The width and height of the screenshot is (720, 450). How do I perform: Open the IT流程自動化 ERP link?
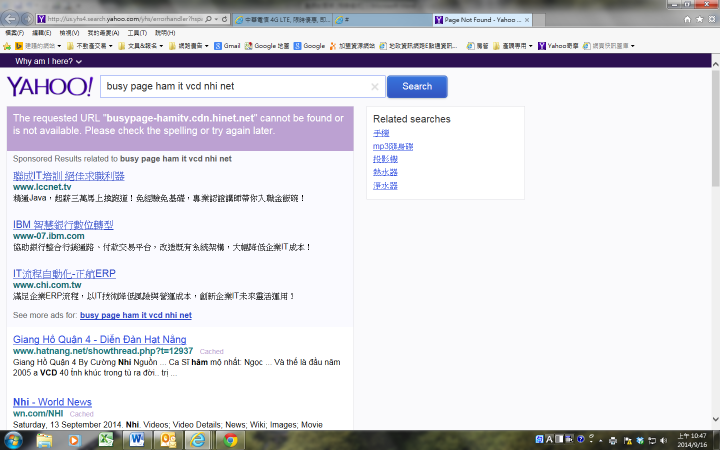pyautogui.click(x=64, y=274)
